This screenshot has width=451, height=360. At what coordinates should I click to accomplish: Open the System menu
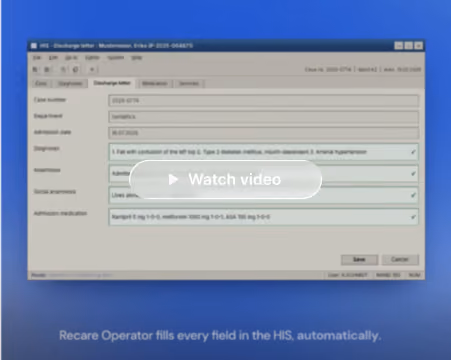[116, 58]
